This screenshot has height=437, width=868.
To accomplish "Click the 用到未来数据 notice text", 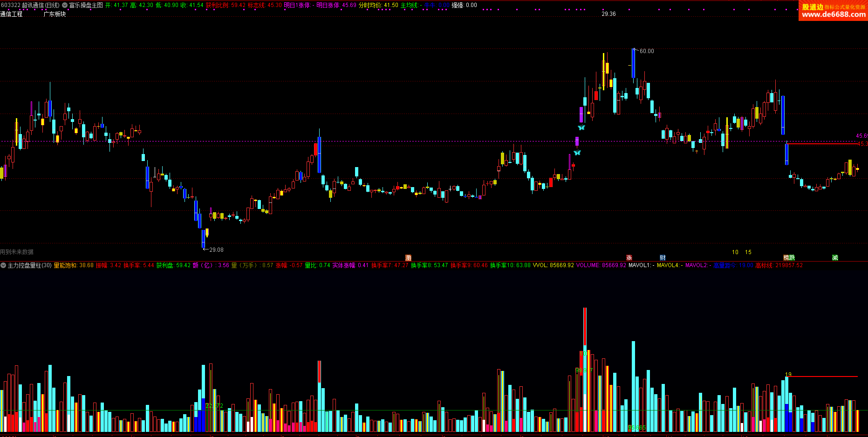I will tap(17, 252).
